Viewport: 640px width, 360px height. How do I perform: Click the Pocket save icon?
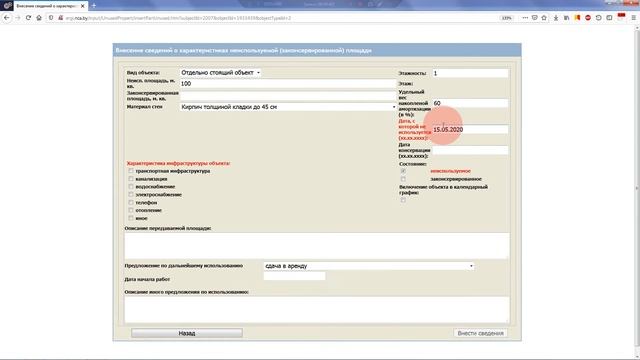coord(535,18)
